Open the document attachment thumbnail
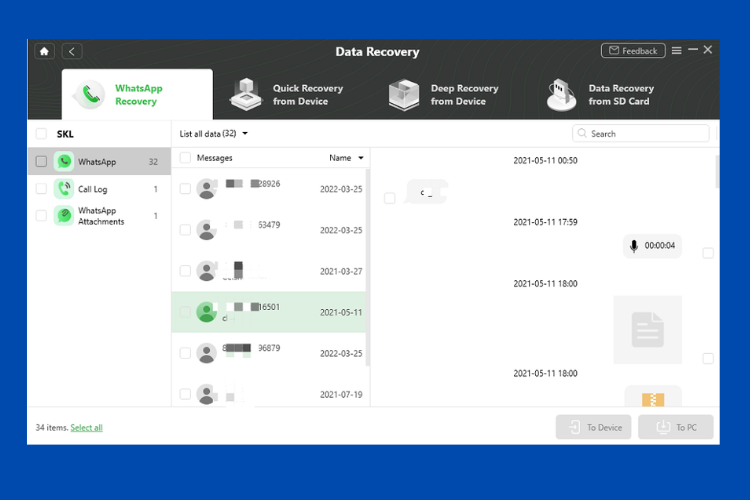 (x=648, y=330)
